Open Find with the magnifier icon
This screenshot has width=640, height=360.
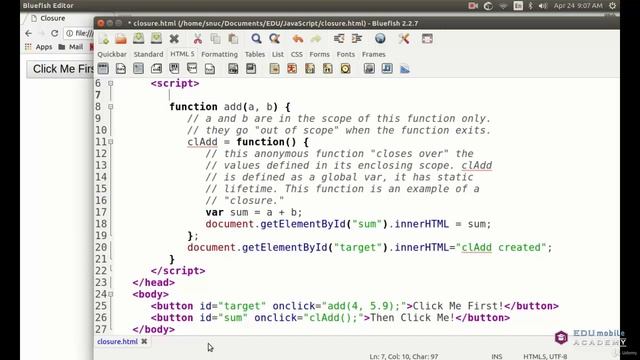coord(256,39)
